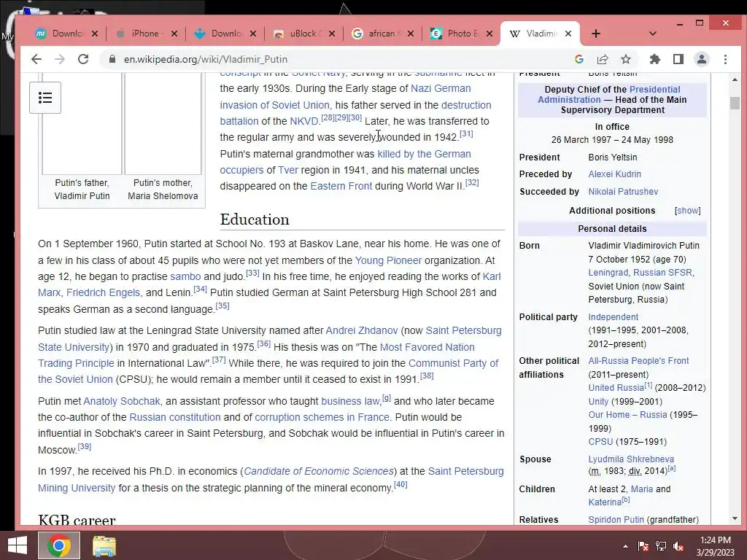Click the scrollbar down arrow
Viewport: 747px width, 560px height.
(x=735, y=518)
